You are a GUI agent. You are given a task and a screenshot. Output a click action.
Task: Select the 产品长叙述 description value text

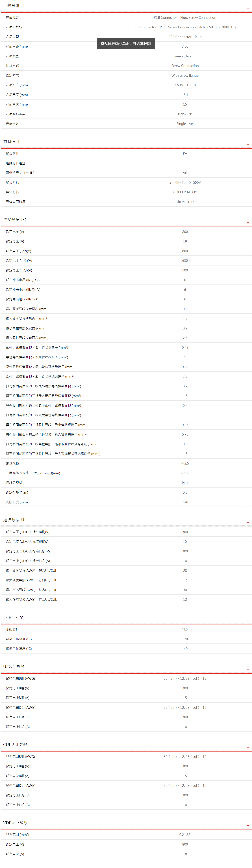pos(185,27)
